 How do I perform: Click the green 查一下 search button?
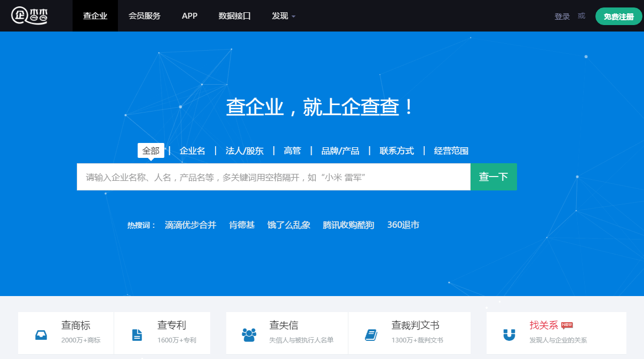point(493,177)
